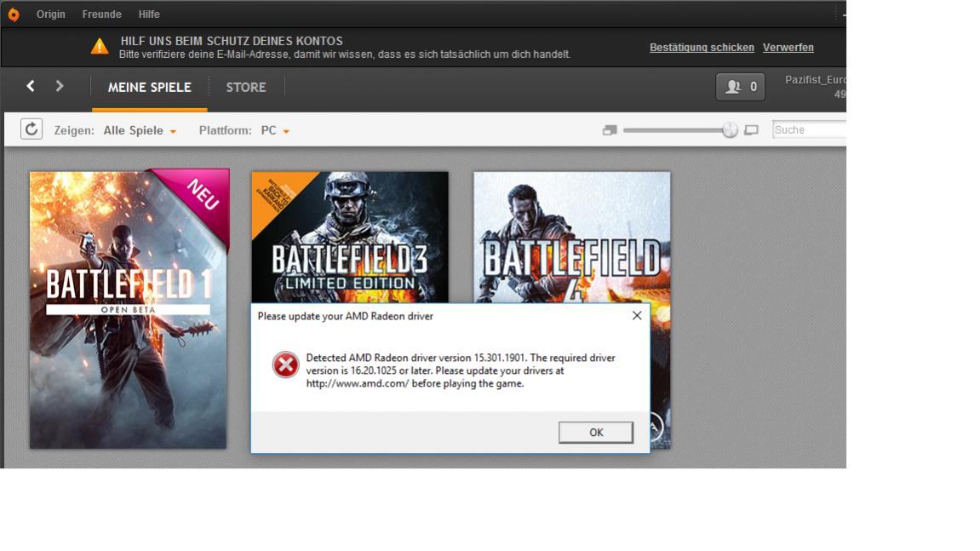
Task: Open the Origin menu
Action: click(50, 14)
